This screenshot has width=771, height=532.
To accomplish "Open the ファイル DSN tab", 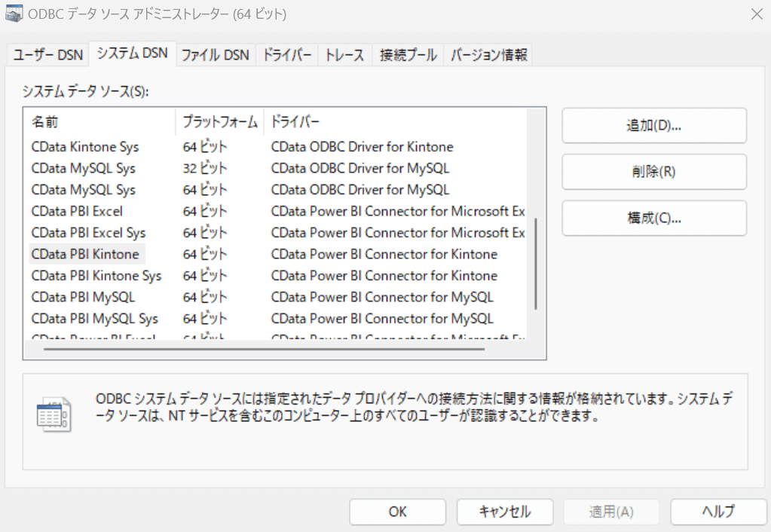I will tap(216, 54).
